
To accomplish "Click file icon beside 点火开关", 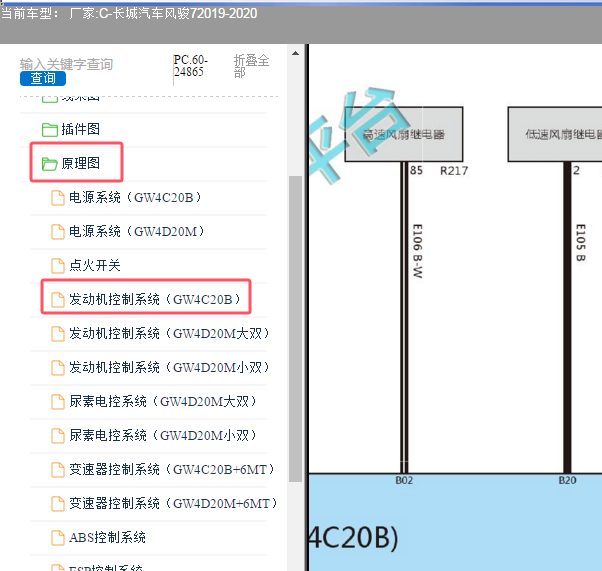I will coord(58,266).
